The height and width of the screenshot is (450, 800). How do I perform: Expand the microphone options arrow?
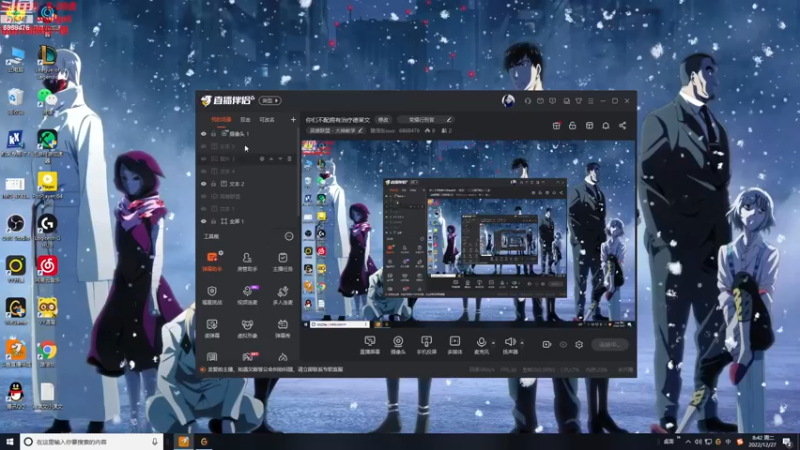(493, 343)
